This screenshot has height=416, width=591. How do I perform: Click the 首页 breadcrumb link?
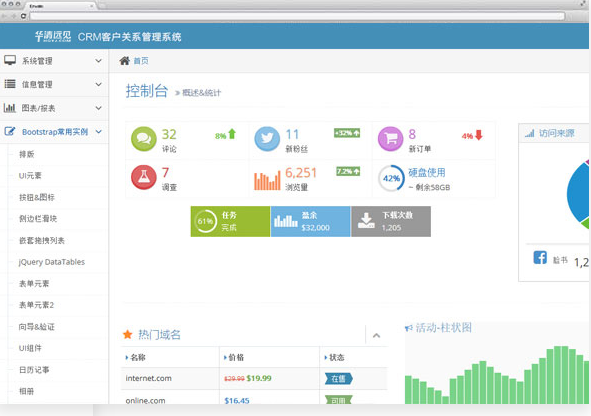coord(141,61)
